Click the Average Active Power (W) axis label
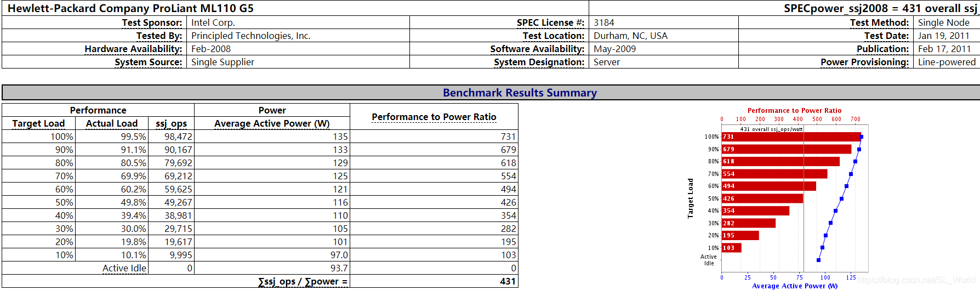Screen dimensions: 980x290 [x=795, y=286]
